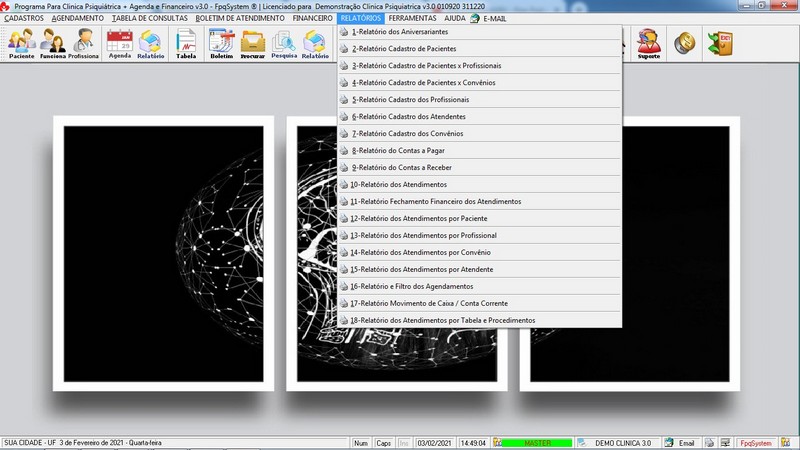Click the gold coin toolbar icon
Viewport: 800px width, 450px height.
click(x=684, y=43)
